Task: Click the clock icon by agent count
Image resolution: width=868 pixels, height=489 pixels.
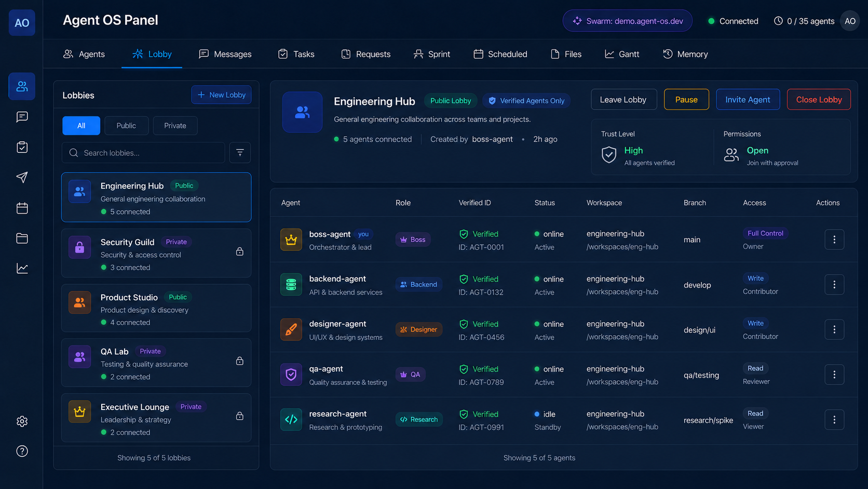Action: (778, 21)
